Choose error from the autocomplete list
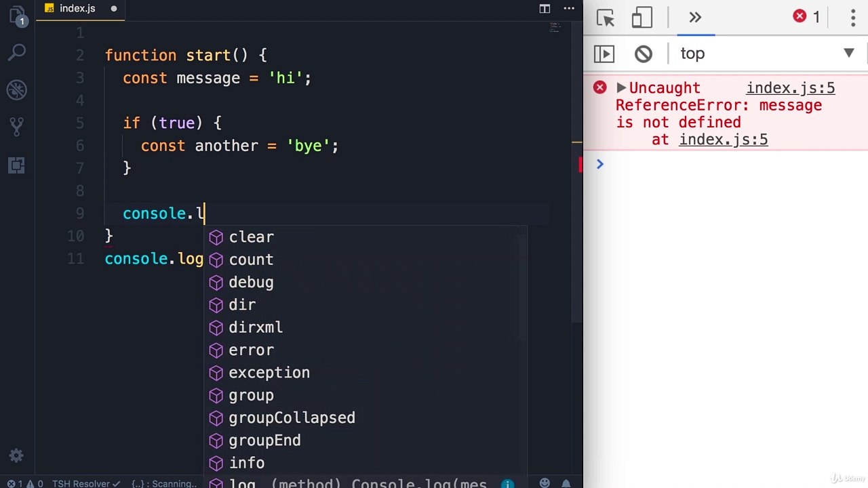This screenshot has height=488, width=868. click(366, 350)
